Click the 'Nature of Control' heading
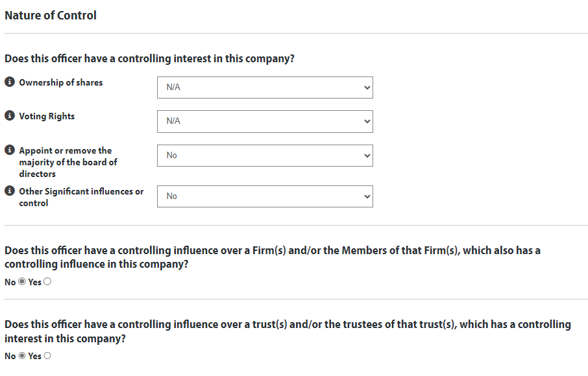The width and height of the screenshot is (588, 376). 51,16
